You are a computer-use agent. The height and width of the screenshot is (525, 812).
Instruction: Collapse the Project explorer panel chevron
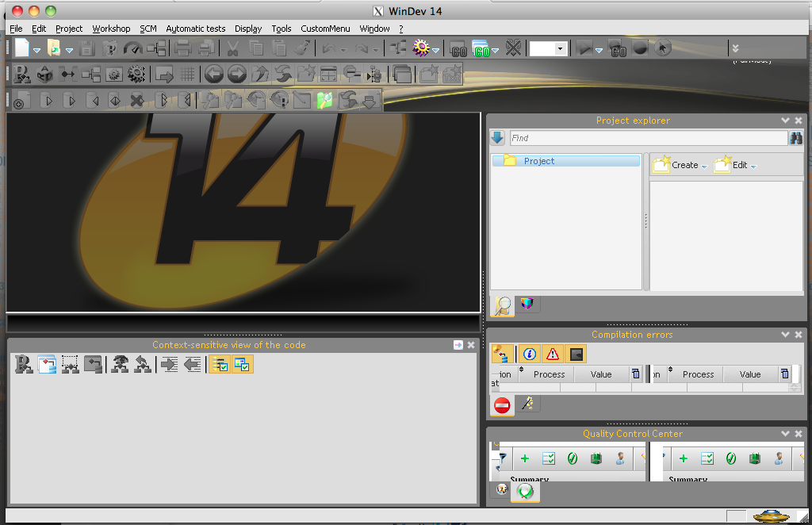point(785,120)
